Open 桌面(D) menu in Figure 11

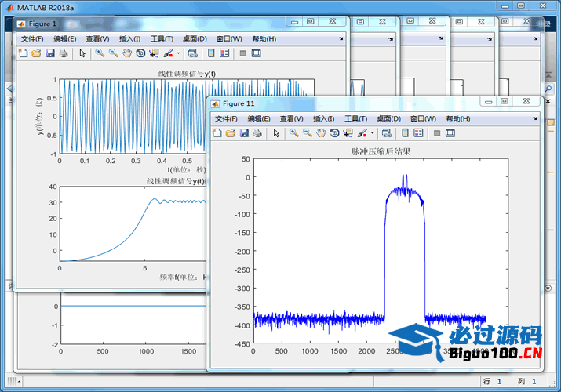[388, 118]
